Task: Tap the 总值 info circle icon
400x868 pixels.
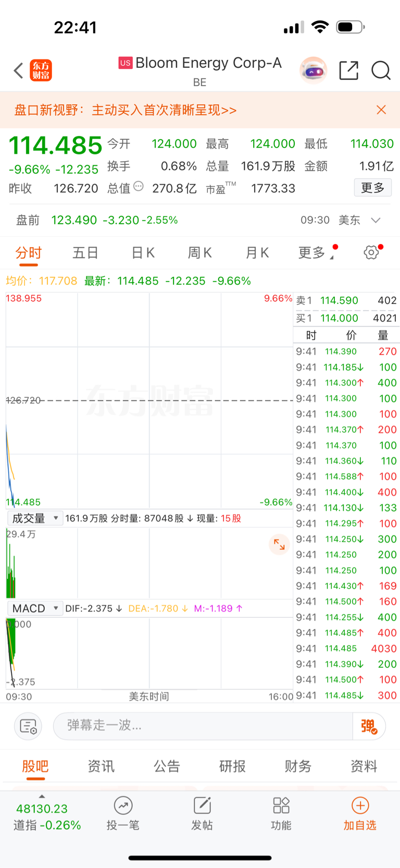Action: (139, 186)
